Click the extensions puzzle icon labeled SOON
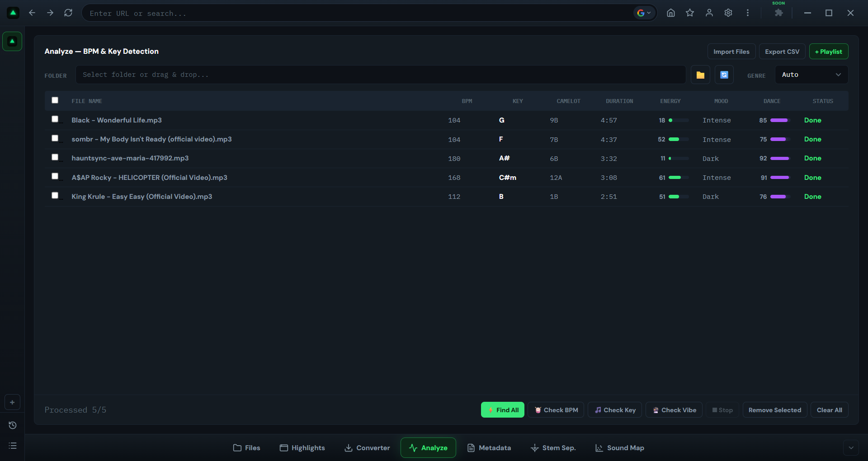This screenshot has height=461, width=868. [x=778, y=13]
